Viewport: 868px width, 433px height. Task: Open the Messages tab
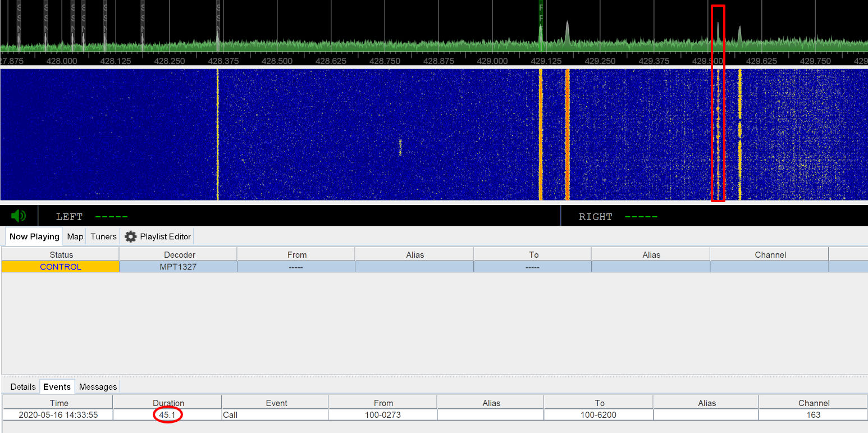click(x=97, y=386)
